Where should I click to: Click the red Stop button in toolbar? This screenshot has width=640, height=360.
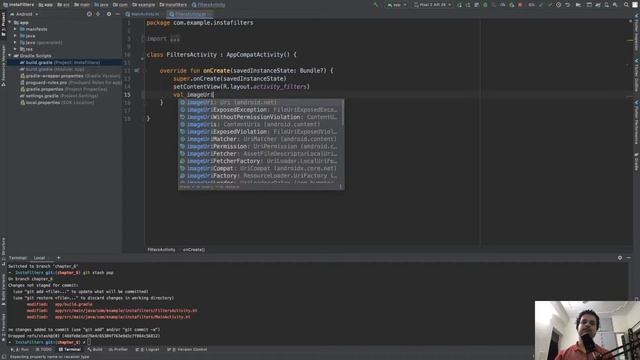tap(520, 5)
